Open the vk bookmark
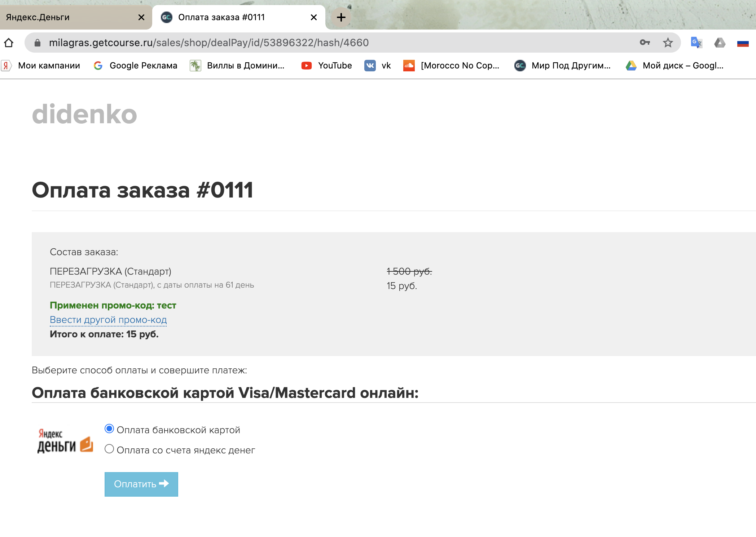756x537 pixels. 378,66
